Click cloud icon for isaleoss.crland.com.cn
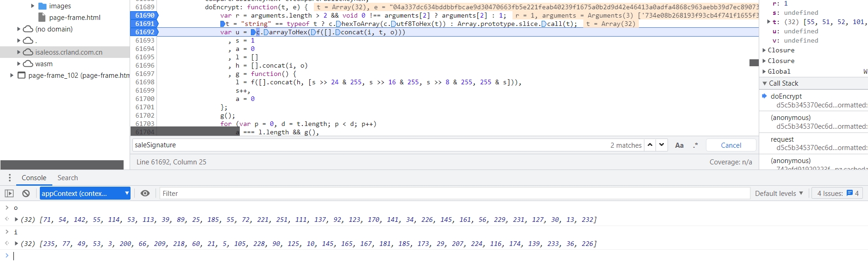Screen dimensions: 868x264 (28, 52)
